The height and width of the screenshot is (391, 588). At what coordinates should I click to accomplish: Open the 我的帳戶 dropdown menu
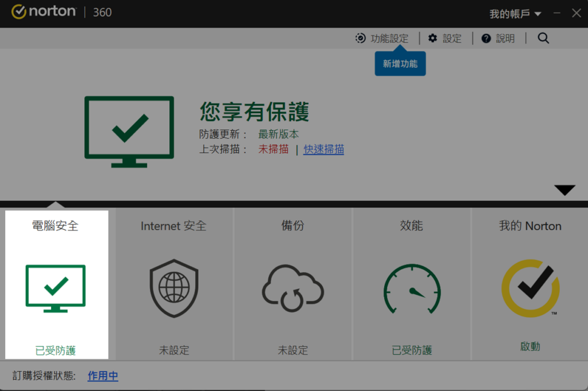coord(515,14)
